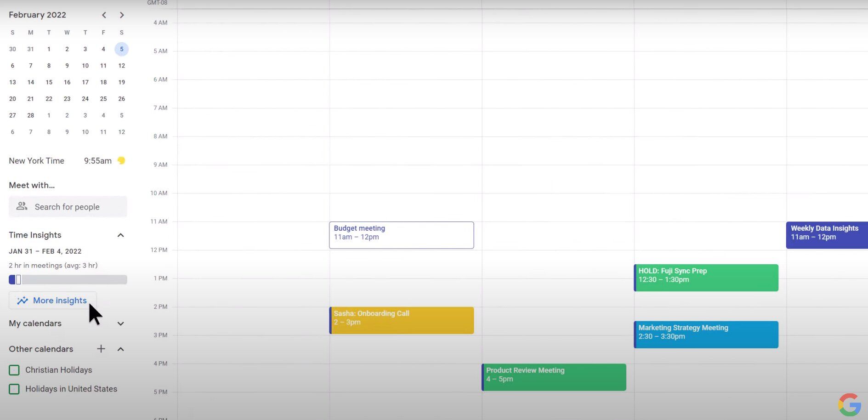Open the Sasha: Onboarding Call event
The width and height of the screenshot is (868, 420).
[401, 320]
